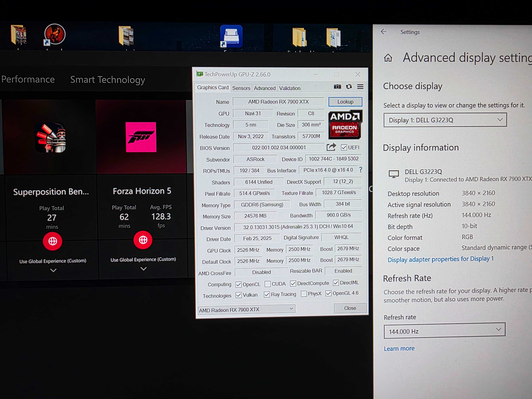Switch to the Graphics Card tab
Image resolution: width=532 pixels, height=399 pixels.
pyautogui.click(x=213, y=88)
